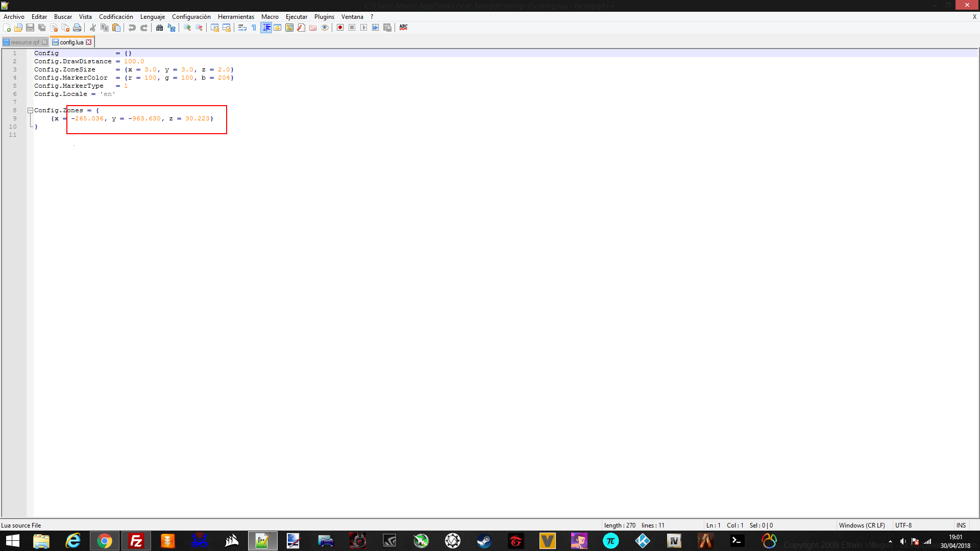Screen dimensions: 980x551
Task: Stop macro recording button
Action: click(x=352, y=28)
